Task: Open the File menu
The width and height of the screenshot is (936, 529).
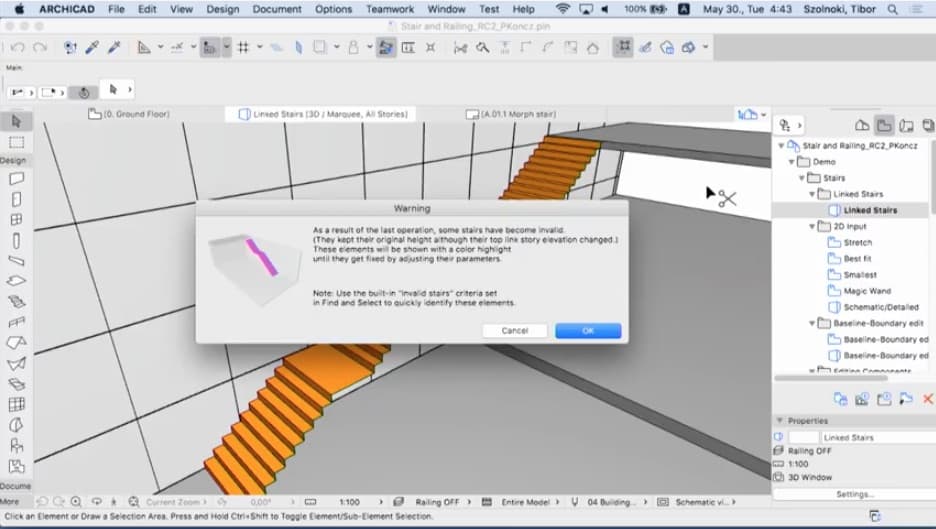Action: [x=116, y=9]
